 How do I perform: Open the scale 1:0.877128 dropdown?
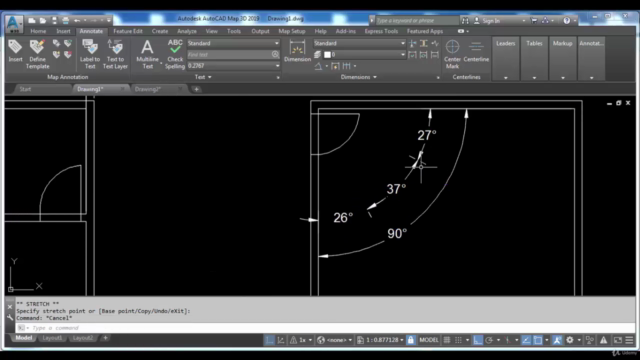pos(402,340)
